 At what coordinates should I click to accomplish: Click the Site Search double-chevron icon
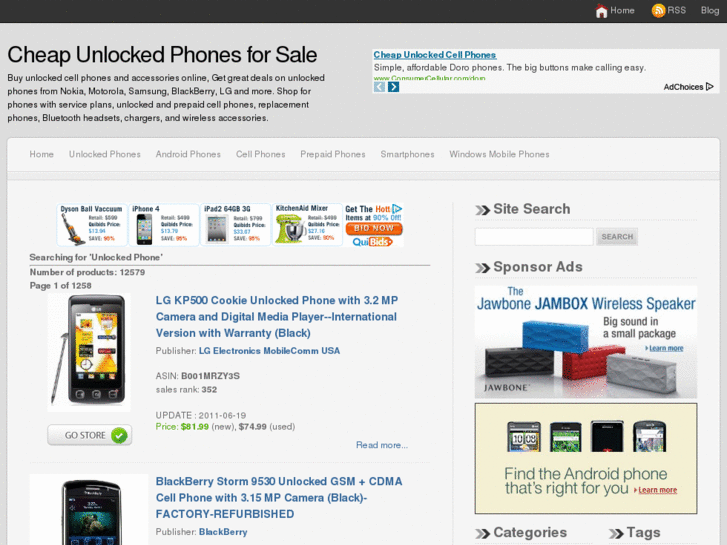(482, 210)
